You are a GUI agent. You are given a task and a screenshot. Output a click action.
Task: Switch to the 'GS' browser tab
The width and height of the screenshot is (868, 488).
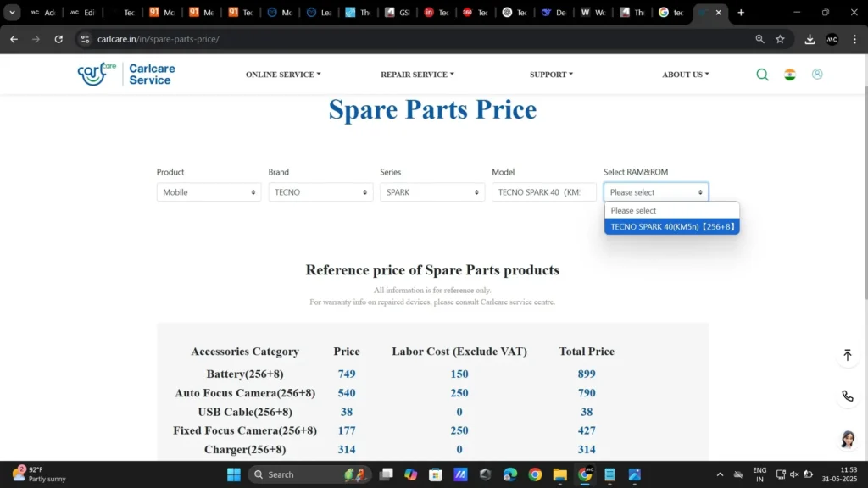397,12
